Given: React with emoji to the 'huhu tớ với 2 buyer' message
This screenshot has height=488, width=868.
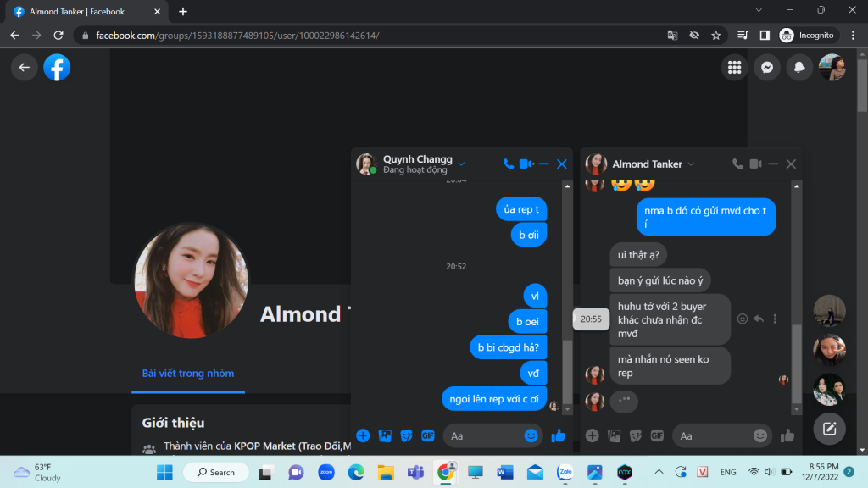Looking at the screenshot, I should tap(743, 319).
